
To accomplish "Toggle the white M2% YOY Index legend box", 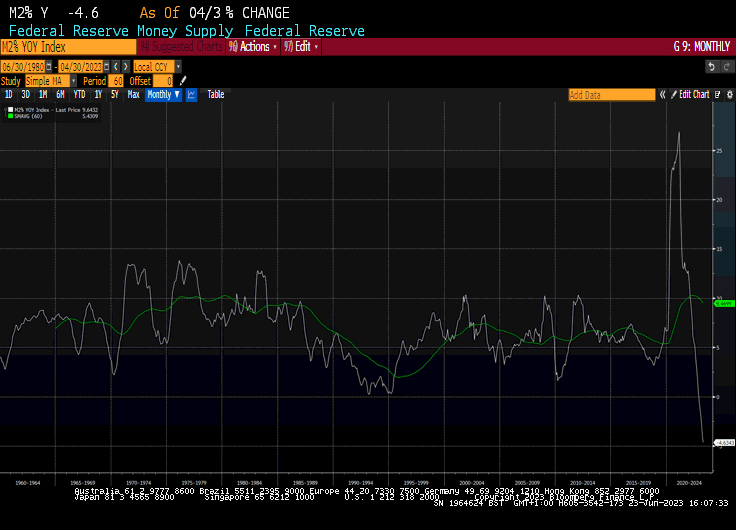I will click(10, 108).
